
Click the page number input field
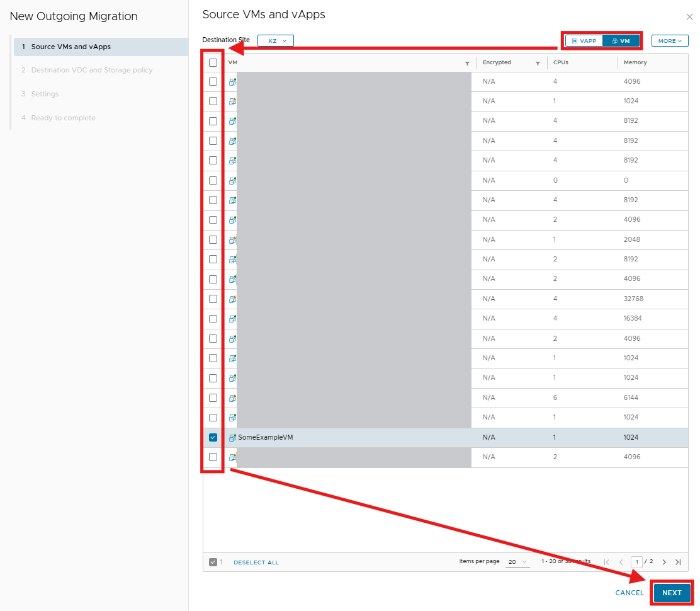(636, 561)
